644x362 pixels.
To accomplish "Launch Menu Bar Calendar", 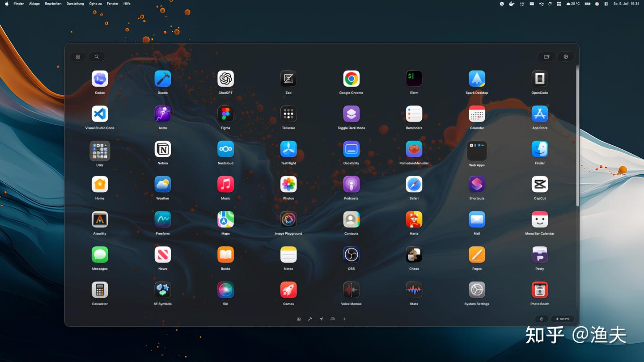I will pos(540,219).
